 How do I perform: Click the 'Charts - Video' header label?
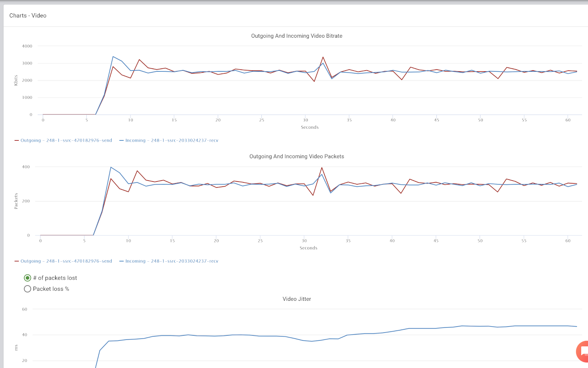pyautogui.click(x=27, y=15)
